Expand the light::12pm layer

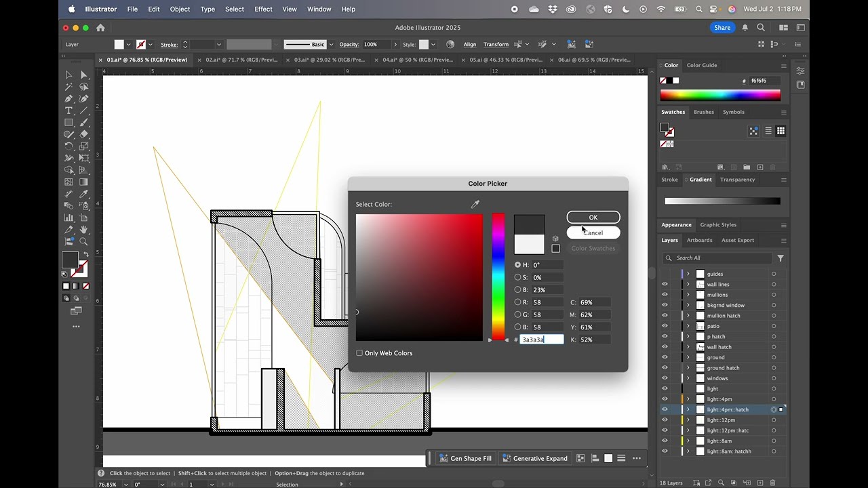tap(688, 420)
